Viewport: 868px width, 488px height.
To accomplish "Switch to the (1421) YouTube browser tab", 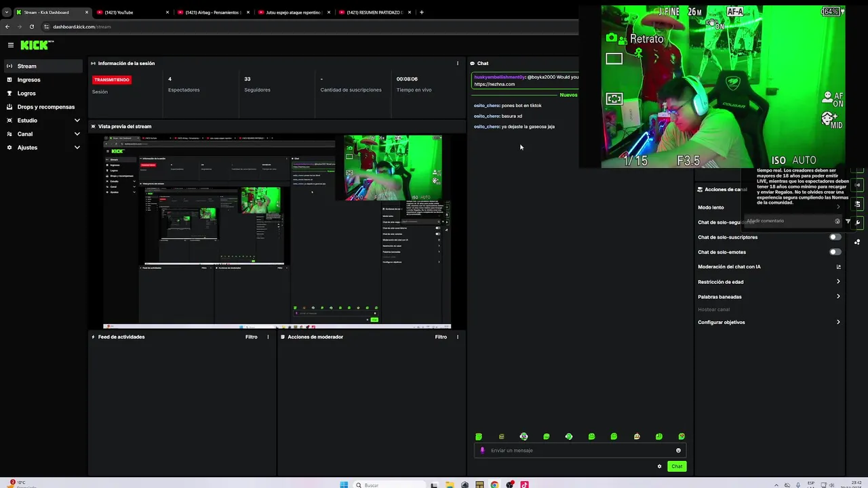I will tap(132, 12).
